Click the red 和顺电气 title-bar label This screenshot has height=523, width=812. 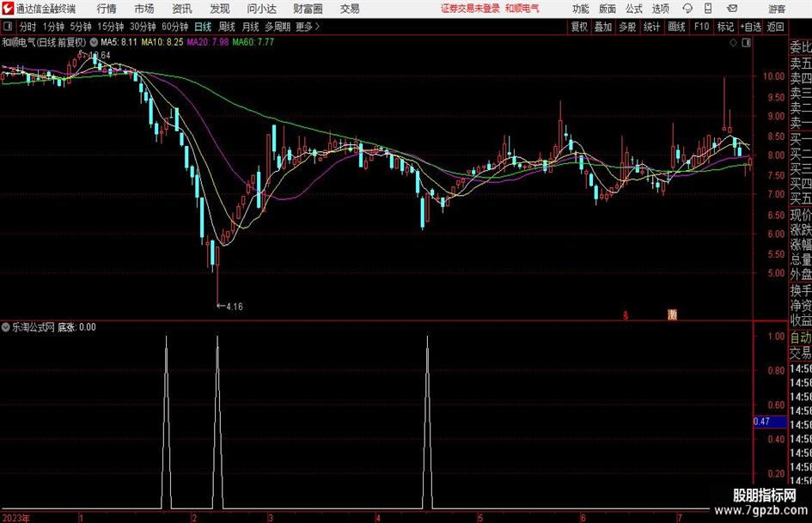click(x=522, y=9)
